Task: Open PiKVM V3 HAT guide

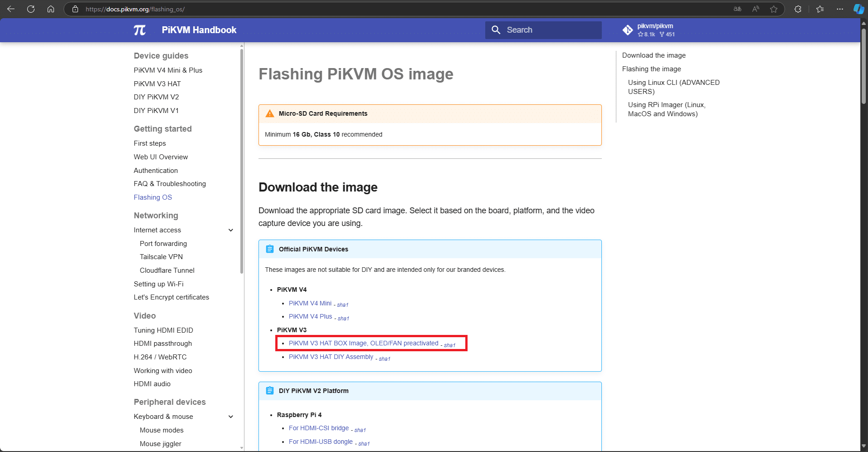Action: click(x=157, y=84)
